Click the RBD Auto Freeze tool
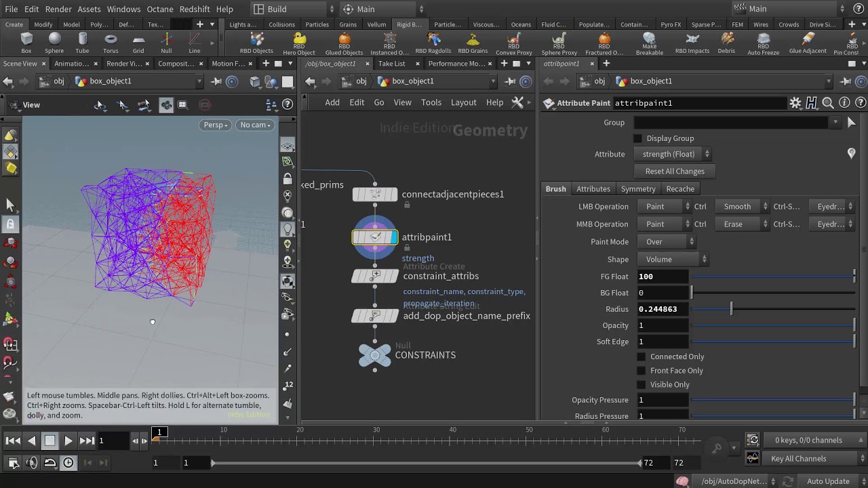868x488 pixels. (764, 43)
